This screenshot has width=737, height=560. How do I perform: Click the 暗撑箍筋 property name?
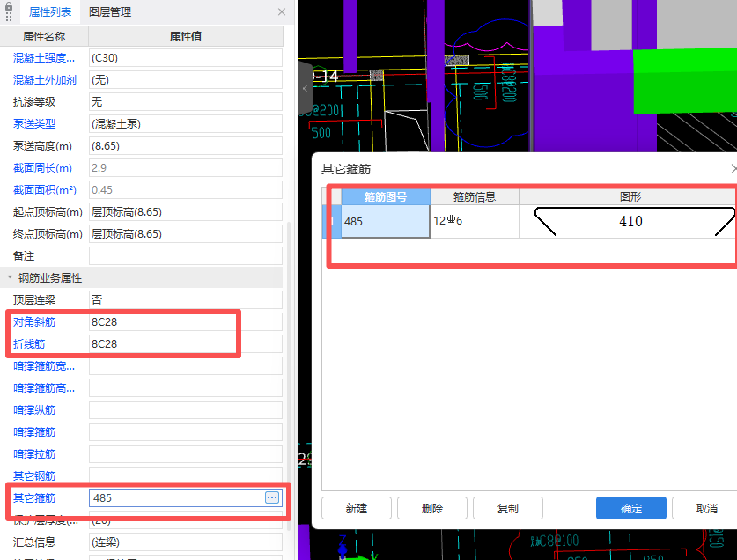(x=34, y=432)
